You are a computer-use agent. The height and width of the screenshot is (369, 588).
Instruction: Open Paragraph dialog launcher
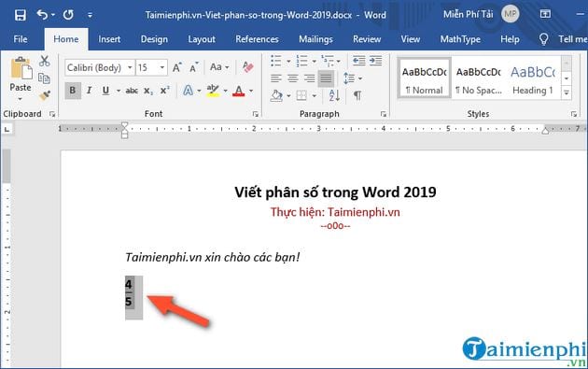point(384,114)
